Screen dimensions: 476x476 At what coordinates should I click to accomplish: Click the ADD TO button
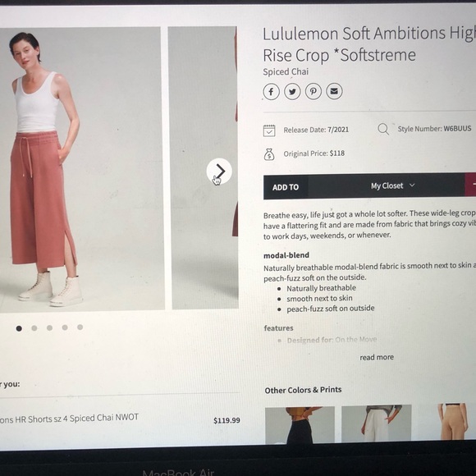[x=286, y=187]
